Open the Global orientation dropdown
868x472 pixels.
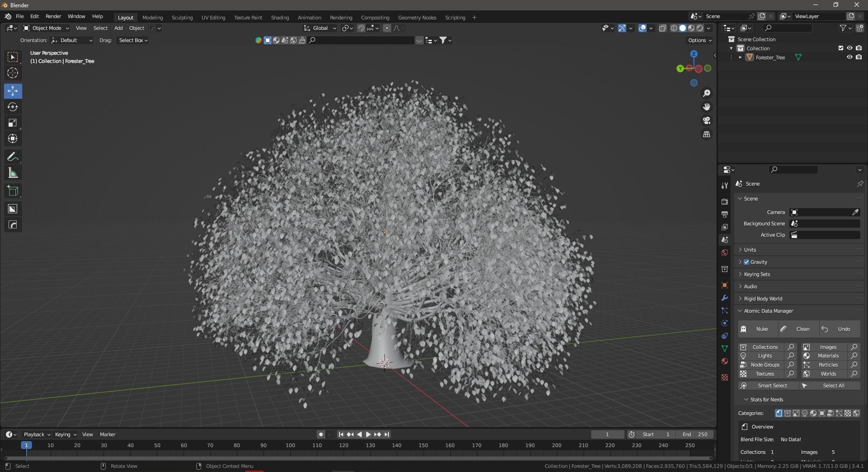tap(320, 28)
